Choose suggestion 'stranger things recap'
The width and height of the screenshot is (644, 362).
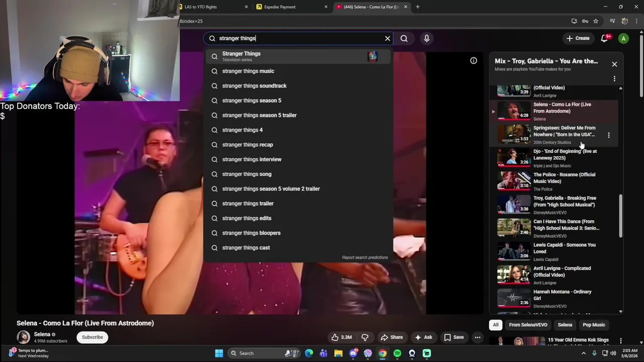click(298, 144)
